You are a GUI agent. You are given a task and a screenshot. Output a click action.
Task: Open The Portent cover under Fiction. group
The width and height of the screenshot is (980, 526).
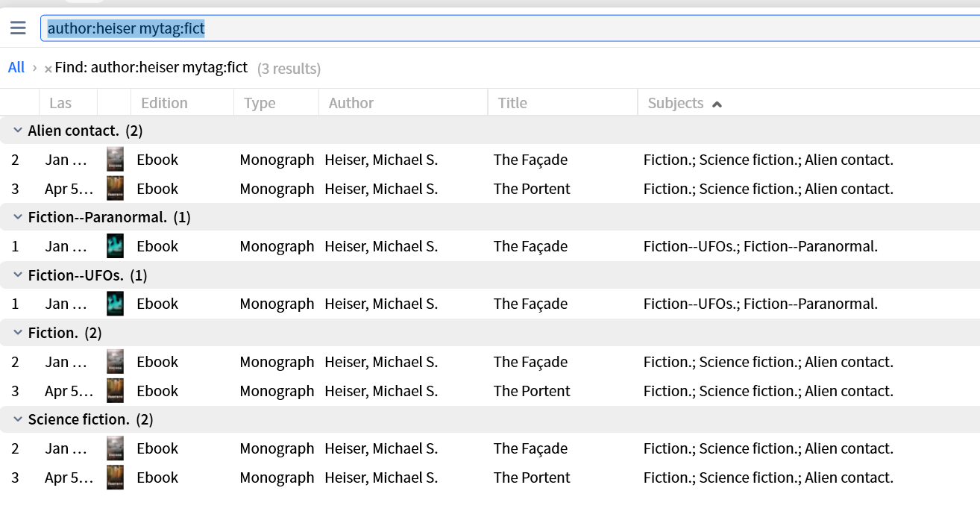point(115,391)
